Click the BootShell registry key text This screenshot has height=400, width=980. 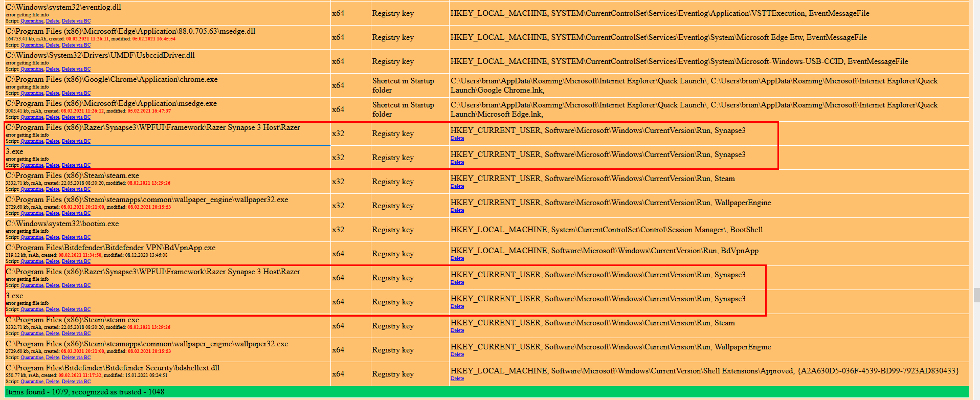pos(607,230)
